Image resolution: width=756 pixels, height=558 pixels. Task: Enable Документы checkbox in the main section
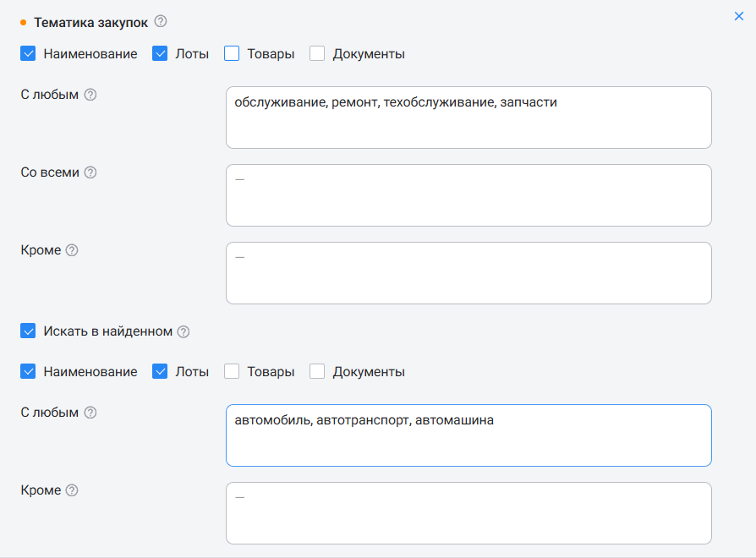(x=317, y=54)
